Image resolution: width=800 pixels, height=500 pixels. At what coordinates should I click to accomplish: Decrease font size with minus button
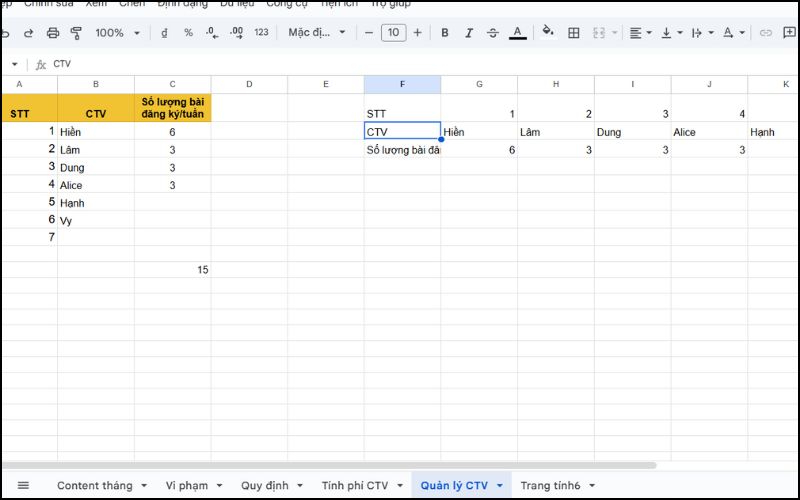[369, 33]
